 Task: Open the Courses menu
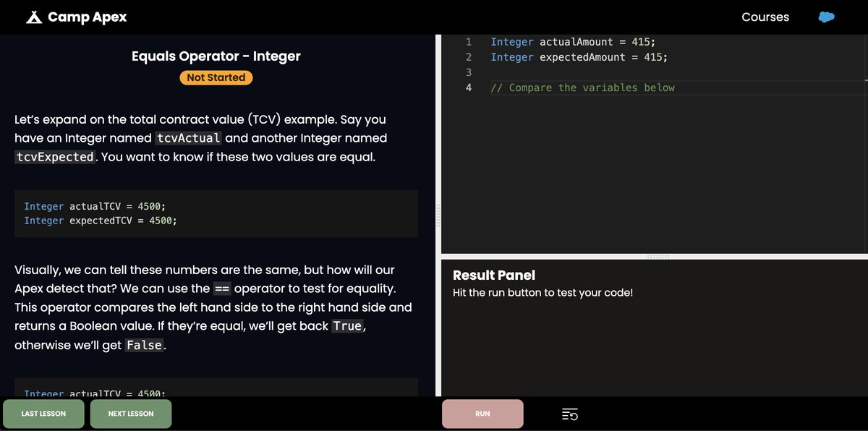[x=765, y=17]
